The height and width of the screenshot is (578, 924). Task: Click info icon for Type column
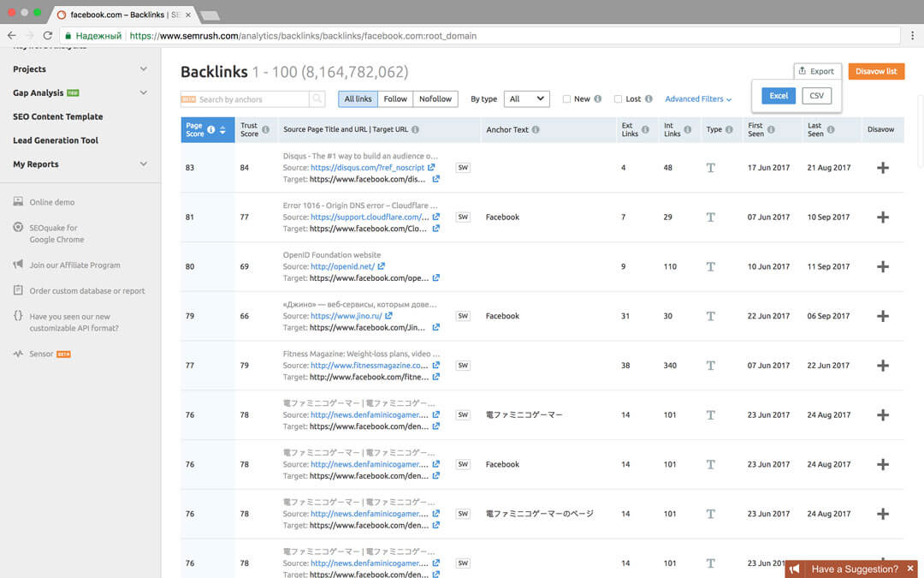pyautogui.click(x=730, y=130)
